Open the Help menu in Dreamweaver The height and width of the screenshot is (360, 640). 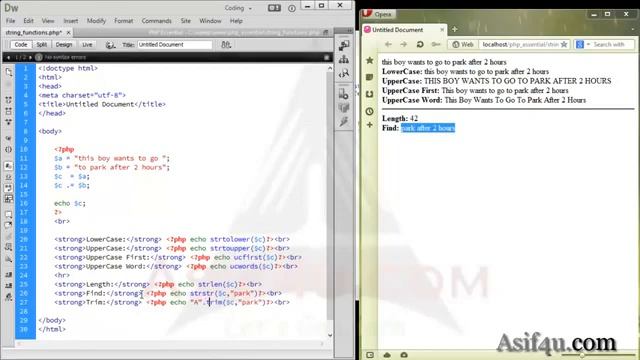click(x=236, y=21)
